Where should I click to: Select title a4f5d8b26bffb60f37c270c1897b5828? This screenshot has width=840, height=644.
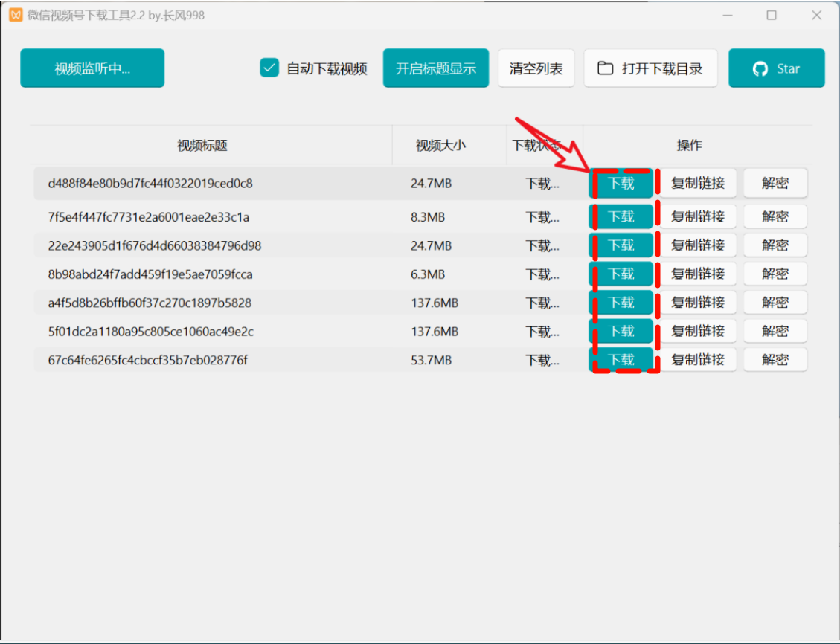pyautogui.click(x=150, y=303)
